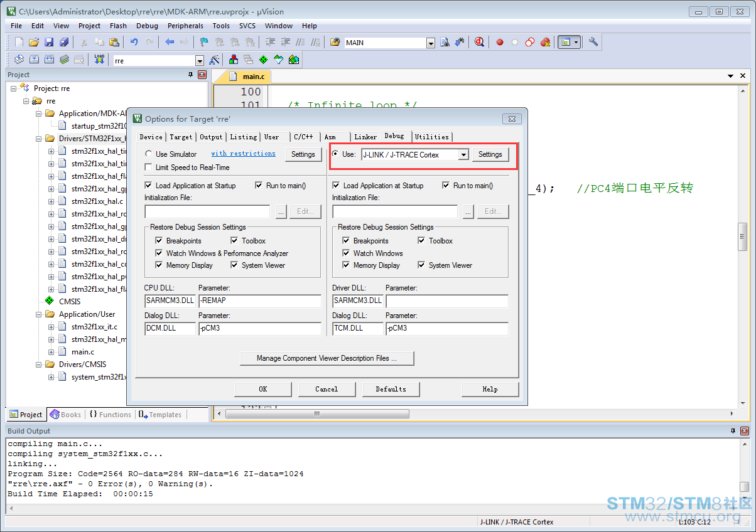The height and width of the screenshot is (532, 756).
Task: Toggle the right Memory Display checkbox
Action: pyautogui.click(x=346, y=265)
